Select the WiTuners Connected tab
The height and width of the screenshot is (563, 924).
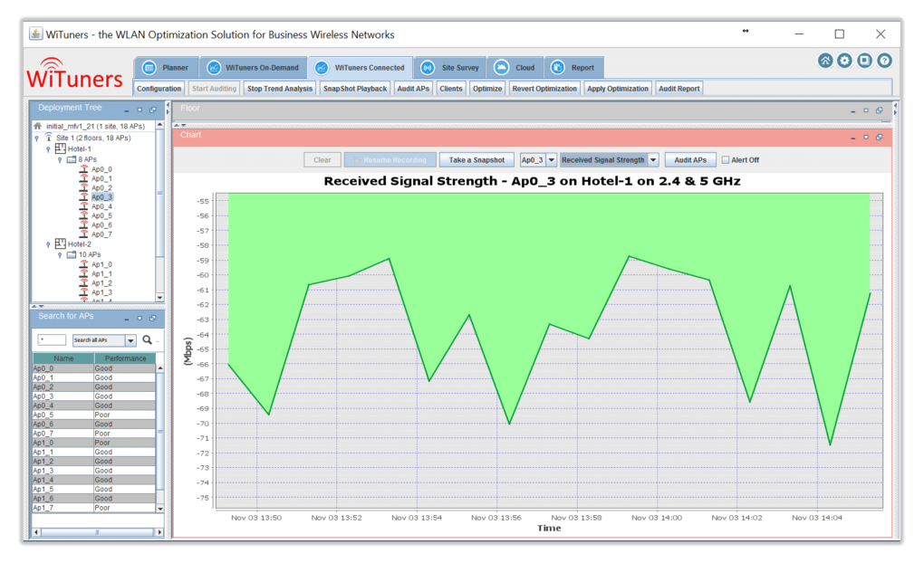[x=360, y=68]
